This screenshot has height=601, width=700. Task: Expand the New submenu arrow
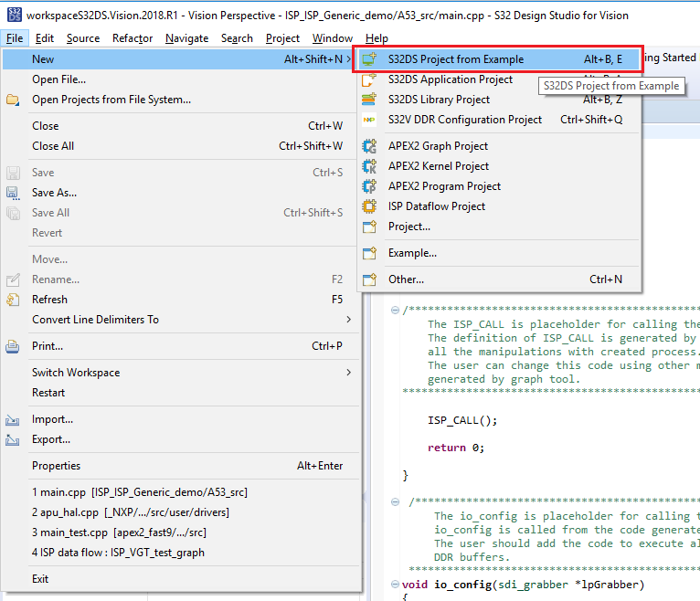coord(349,58)
